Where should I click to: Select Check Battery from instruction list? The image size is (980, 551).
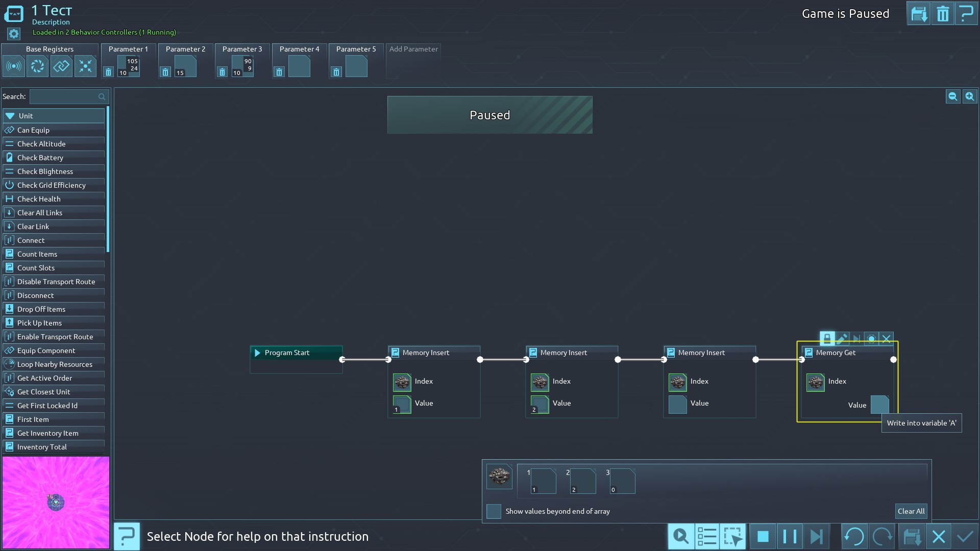pos(40,158)
